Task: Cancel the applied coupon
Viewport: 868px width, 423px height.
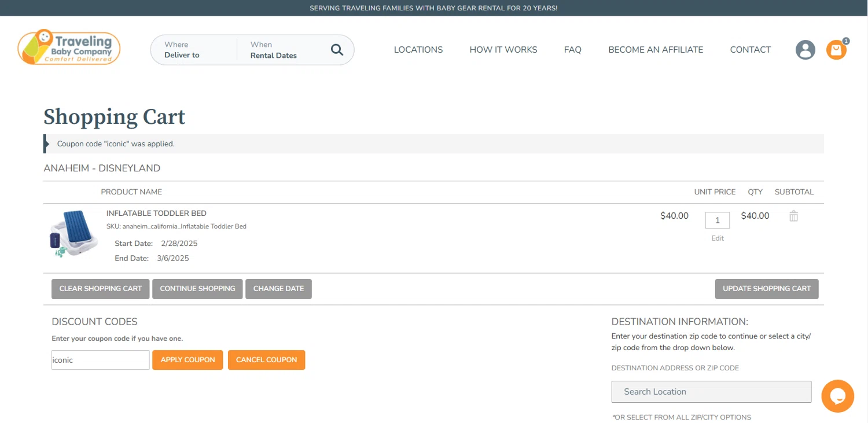Action: coord(266,360)
